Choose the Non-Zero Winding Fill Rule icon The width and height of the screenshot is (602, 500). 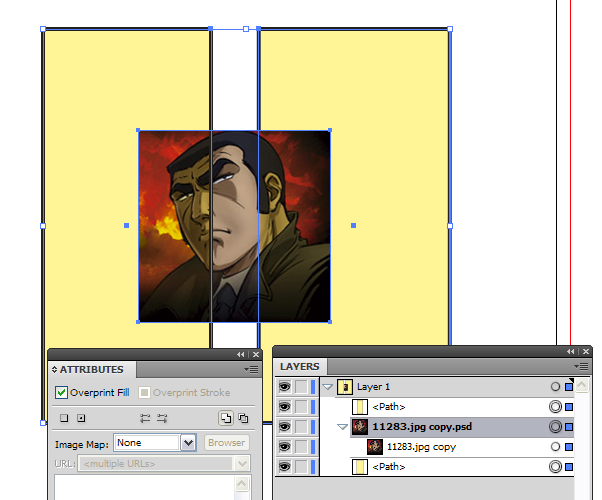226,418
